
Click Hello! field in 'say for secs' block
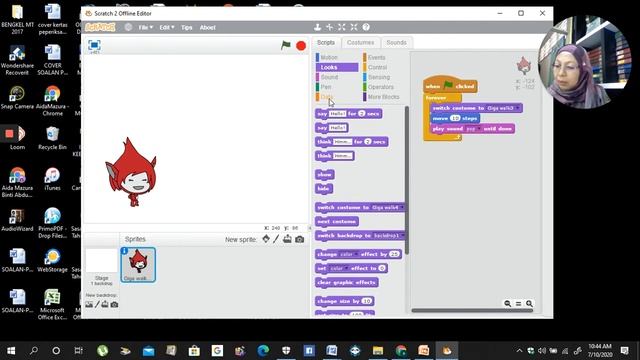pyautogui.click(x=338, y=114)
